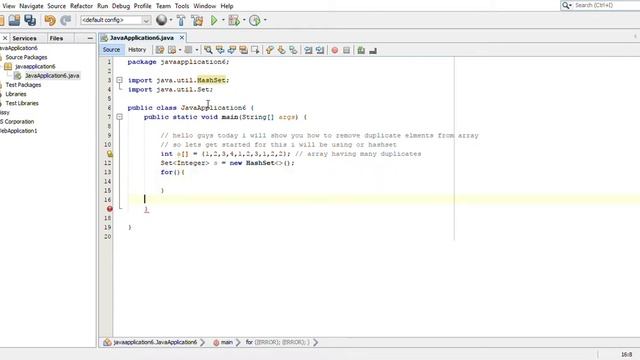Click the Last Edit editor toolbar icon
Screen dimensions: 640x360
(160, 50)
